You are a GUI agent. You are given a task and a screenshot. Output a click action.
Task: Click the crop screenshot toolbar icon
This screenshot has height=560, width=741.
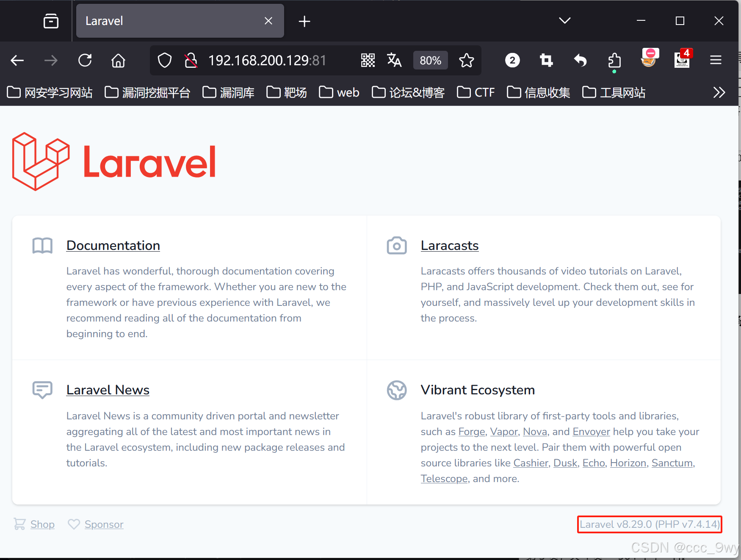pyautogui.click(x=546, y=61)
